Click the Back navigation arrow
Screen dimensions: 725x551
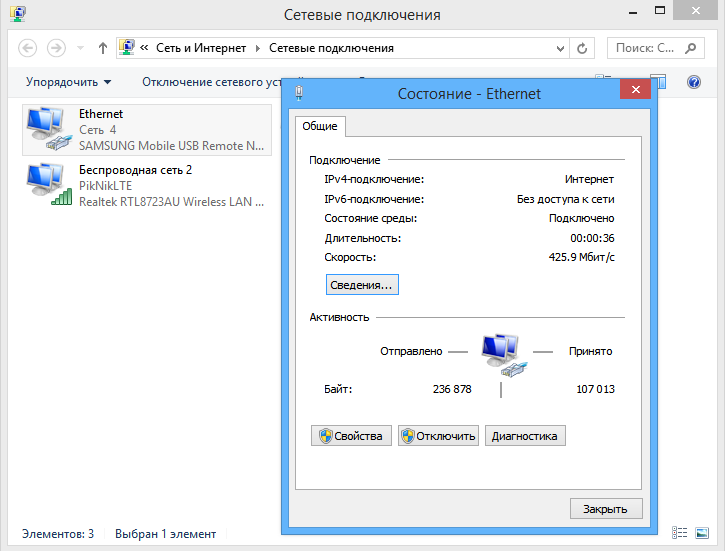click(28, 48)
